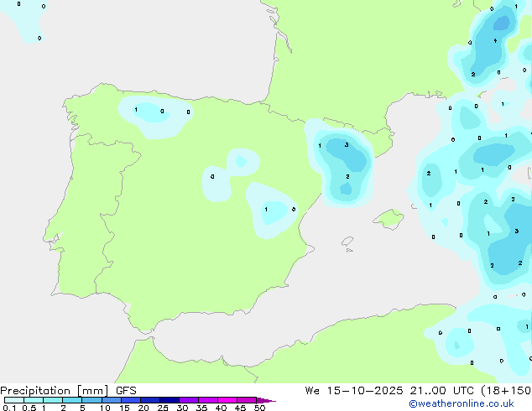Pick the legend swatch between 0.1 and 0.5
This screenshot has height=411, width=532.
pyautogui.click(x=14, y=400)
